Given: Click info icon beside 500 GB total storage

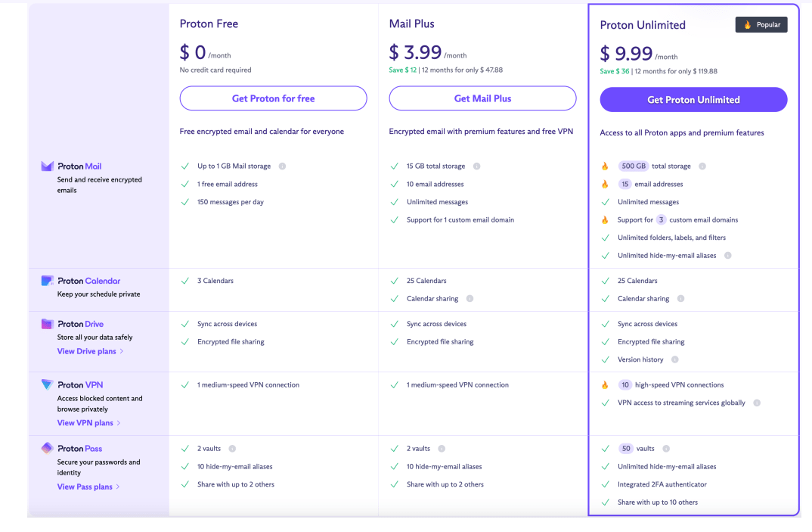Looking at the screenshot, I should click(702, 166).
